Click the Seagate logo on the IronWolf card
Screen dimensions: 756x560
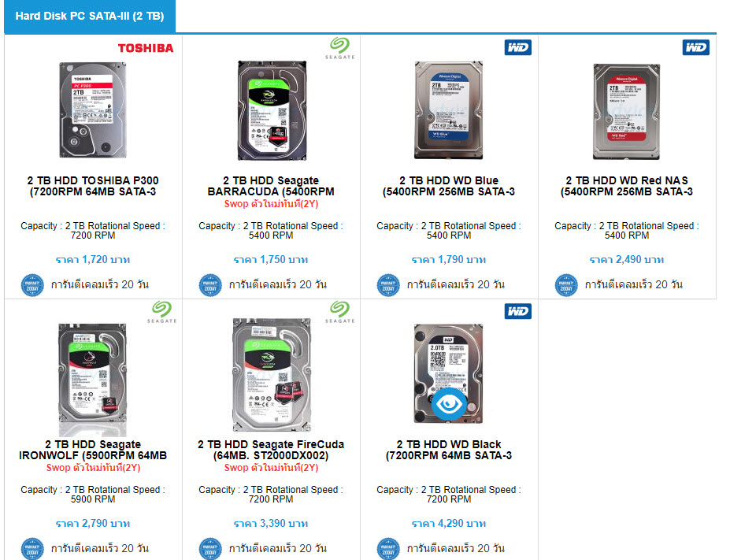(162, 312)
